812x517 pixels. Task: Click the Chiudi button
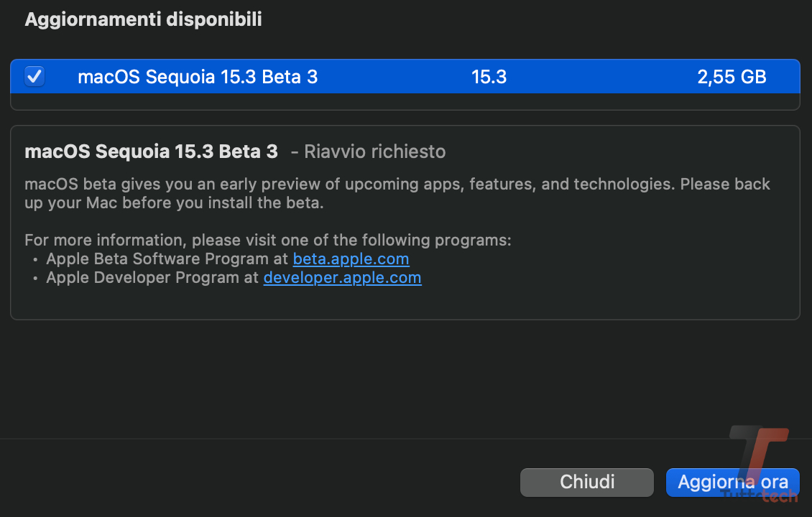click(x=586, y=482)
